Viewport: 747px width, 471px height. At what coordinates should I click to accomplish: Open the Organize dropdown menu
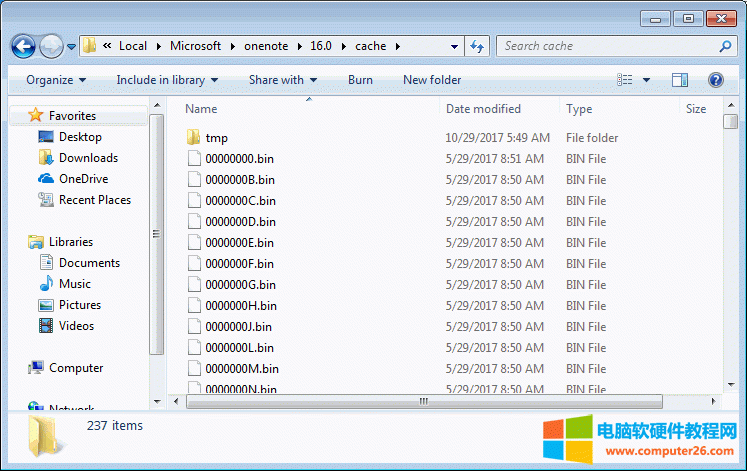click(x=55, y=80)
